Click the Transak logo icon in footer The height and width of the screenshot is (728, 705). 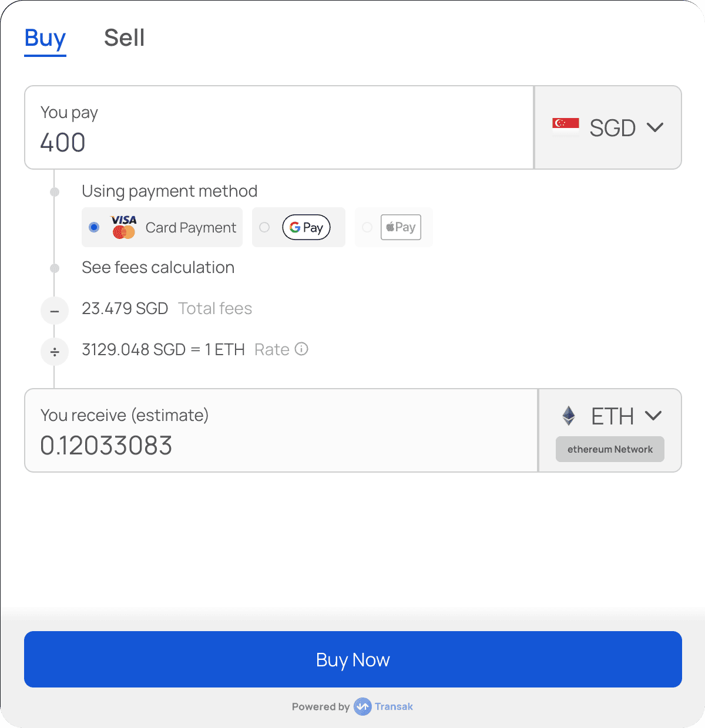(x=362, y=706)
